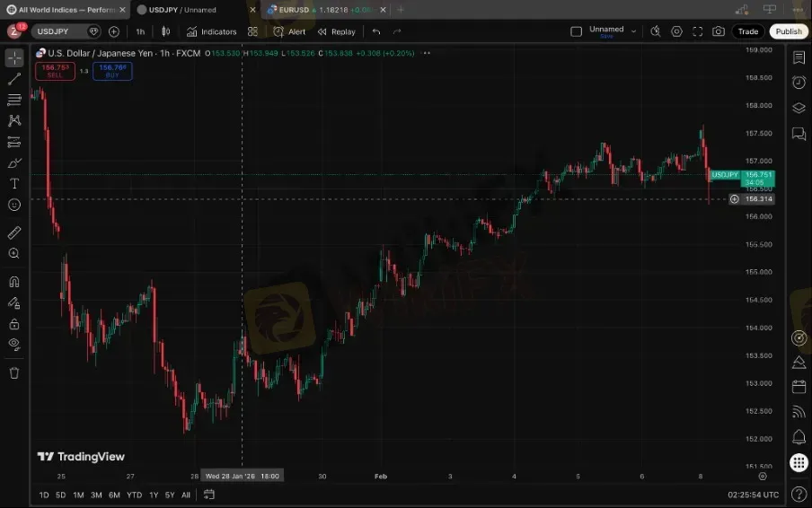This screenshot has width=812, height=508.
Task: Select the text annotation tool
Action: pyautogui.click(x=14, y=184)
